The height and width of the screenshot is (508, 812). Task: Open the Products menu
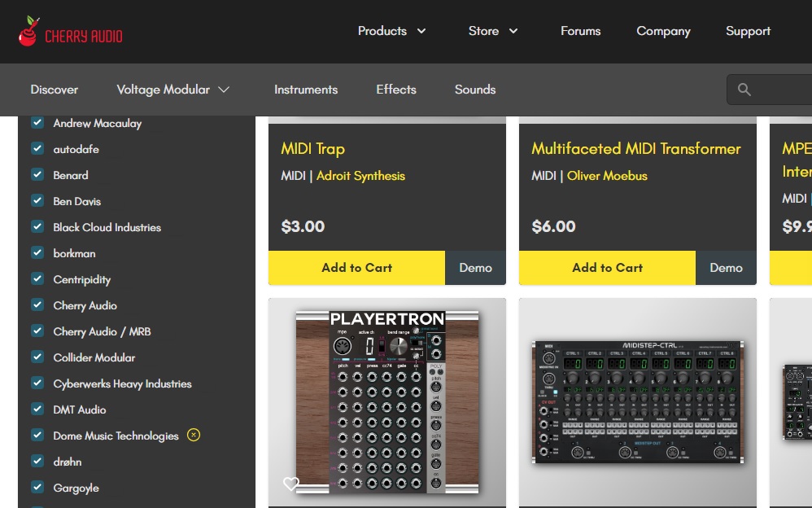coord(382,31)
